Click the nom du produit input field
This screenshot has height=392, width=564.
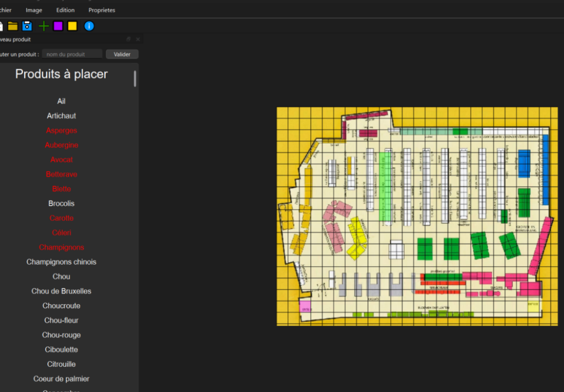pos(72,54)
